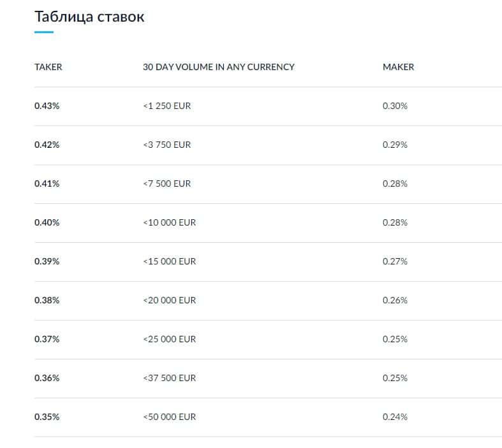Click the 0.27% maker fee value
The height and width of the screenshot is (448, 502).
tap(395, 261)
